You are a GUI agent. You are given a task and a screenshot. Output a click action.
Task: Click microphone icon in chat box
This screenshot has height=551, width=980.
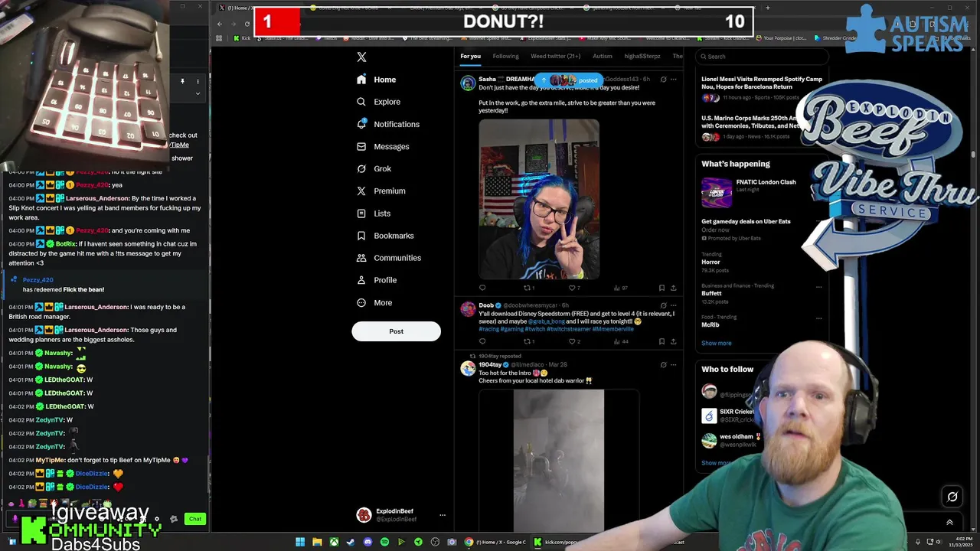coord(15,519)
